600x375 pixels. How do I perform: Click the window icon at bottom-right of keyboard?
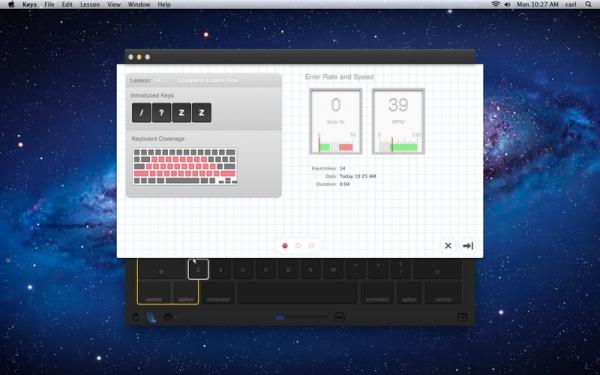462,316
